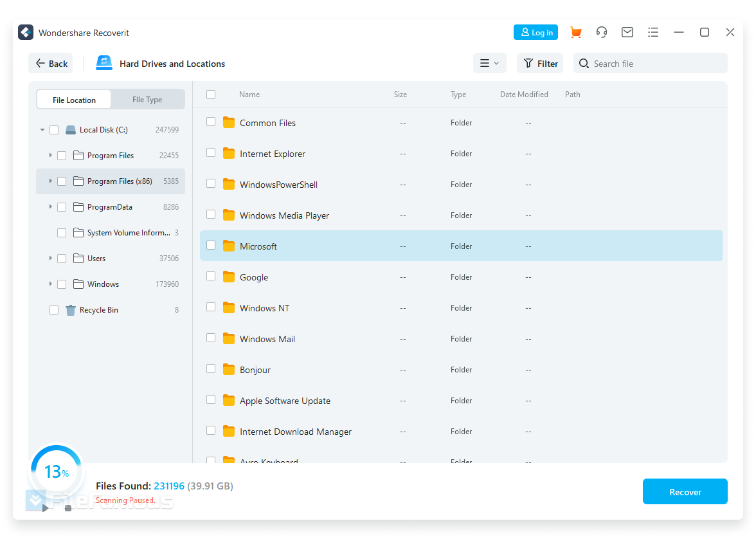Click the Local Disk (C:) drive icon
The width and height of the screenshot is (756, 539).
(x=71, y=130)
